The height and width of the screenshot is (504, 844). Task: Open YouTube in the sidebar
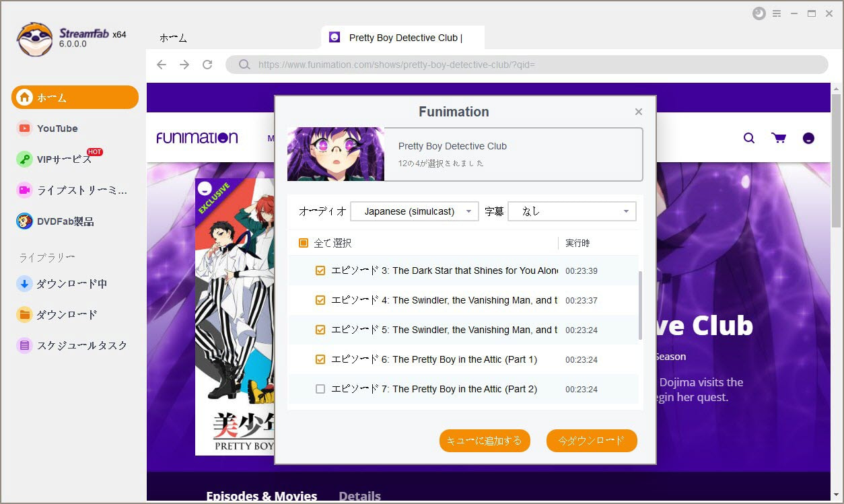coord(57,129)
